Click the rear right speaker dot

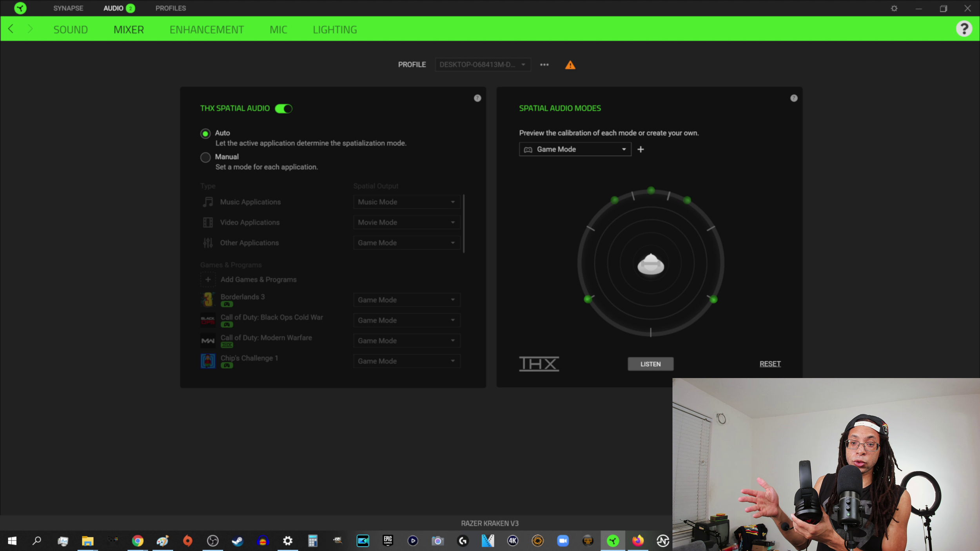point(713,300)
